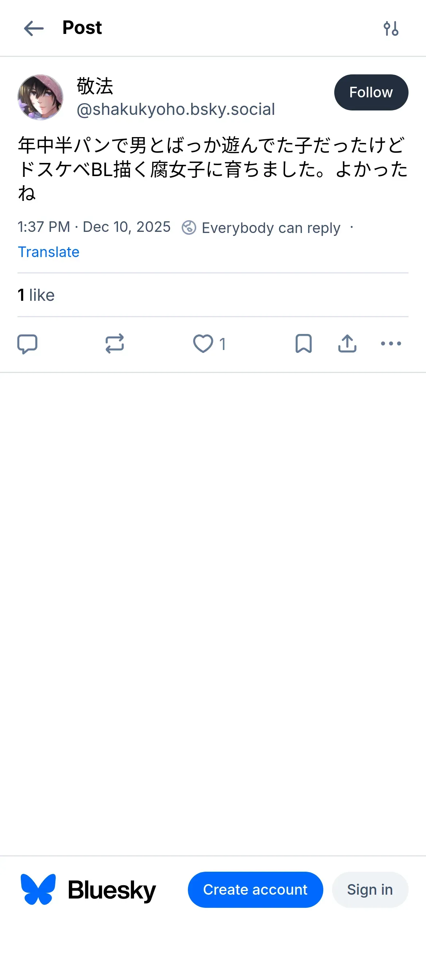Go back using the arrow icon
This screenshot has width=426, height=980.
(x=34, y=28)
